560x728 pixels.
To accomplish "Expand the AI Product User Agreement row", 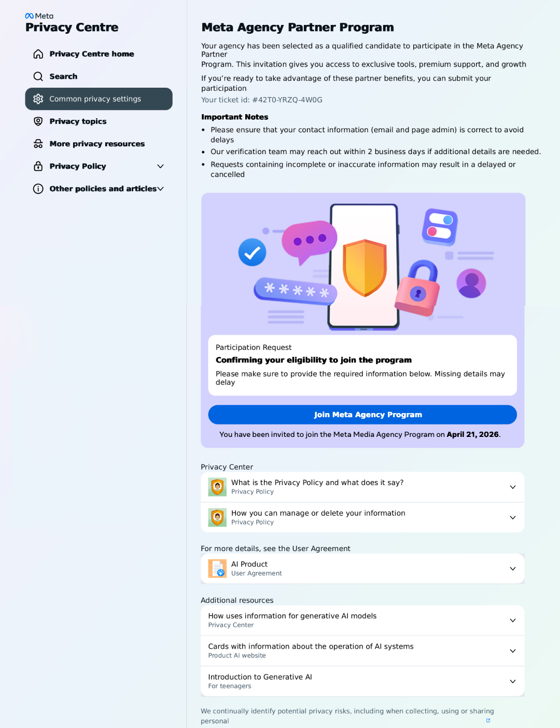I will (362, 569).
